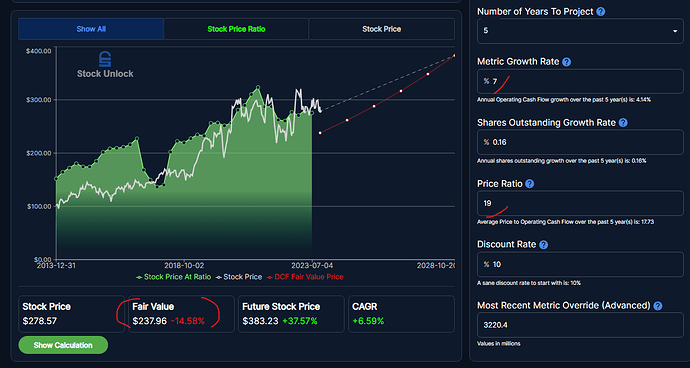Focus the Shares Outstanding Growth Rate input
Image resolution: width=690 pixels, height=368 pixels.
click(580, 142)
